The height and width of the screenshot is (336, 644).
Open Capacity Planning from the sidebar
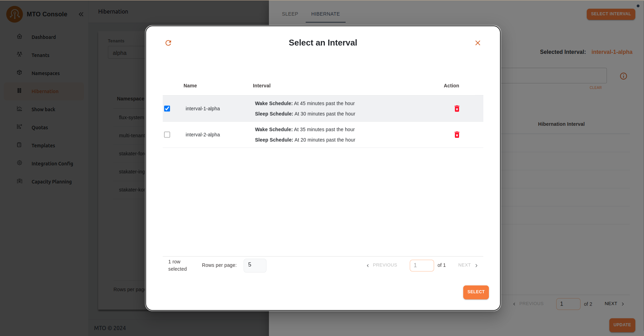point(51,182)
